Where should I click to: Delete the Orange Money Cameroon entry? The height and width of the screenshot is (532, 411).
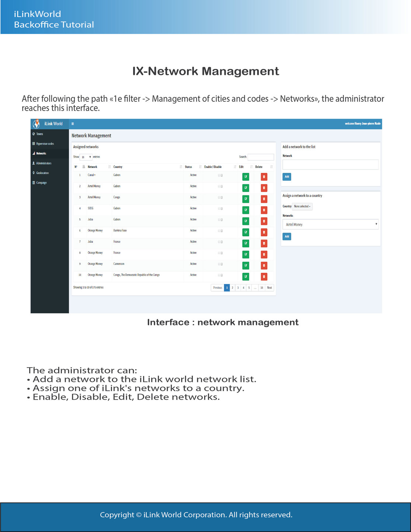[x=264, y=265]
